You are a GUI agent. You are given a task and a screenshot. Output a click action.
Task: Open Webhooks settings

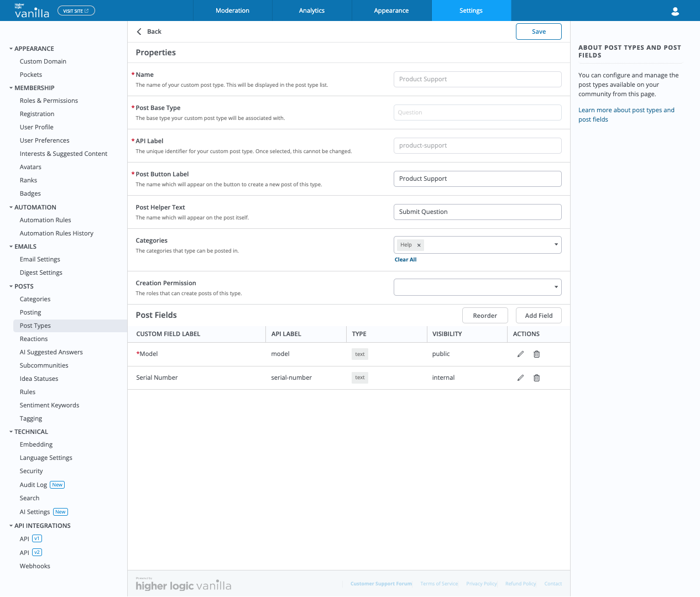(35, 566)
